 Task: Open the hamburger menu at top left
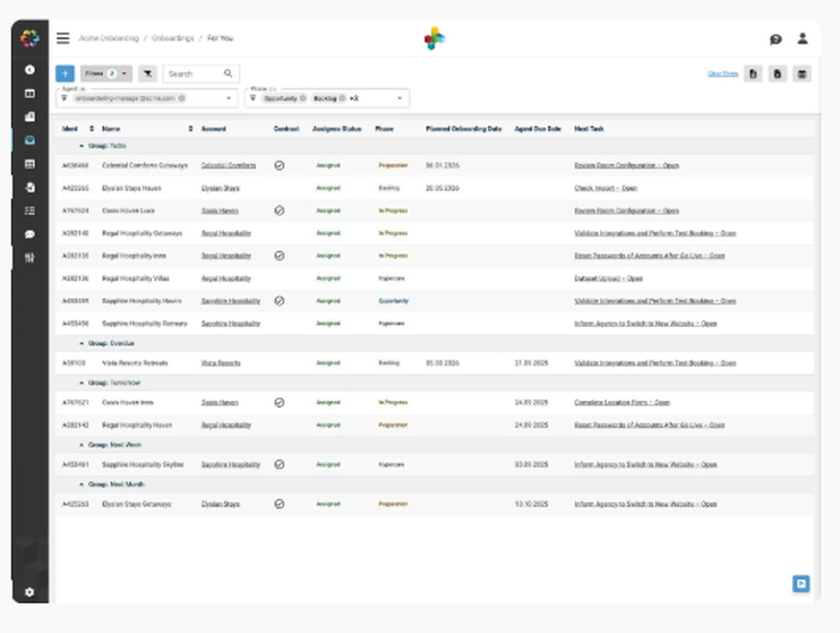(63, 38)
